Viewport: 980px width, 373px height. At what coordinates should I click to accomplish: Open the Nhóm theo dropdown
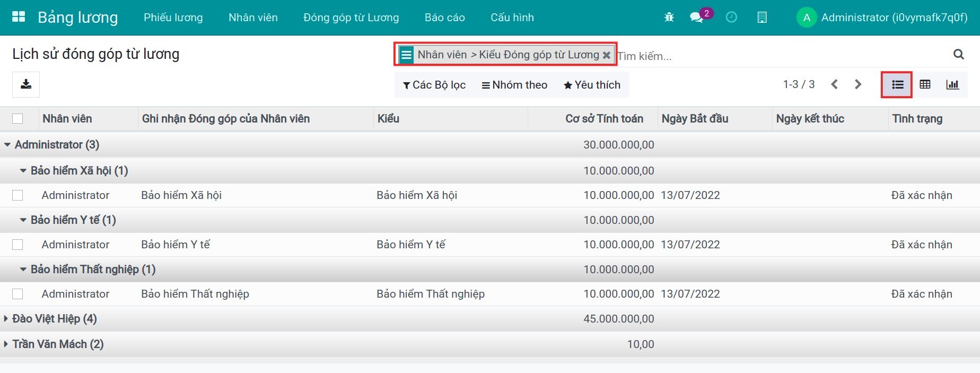point(514,85)
